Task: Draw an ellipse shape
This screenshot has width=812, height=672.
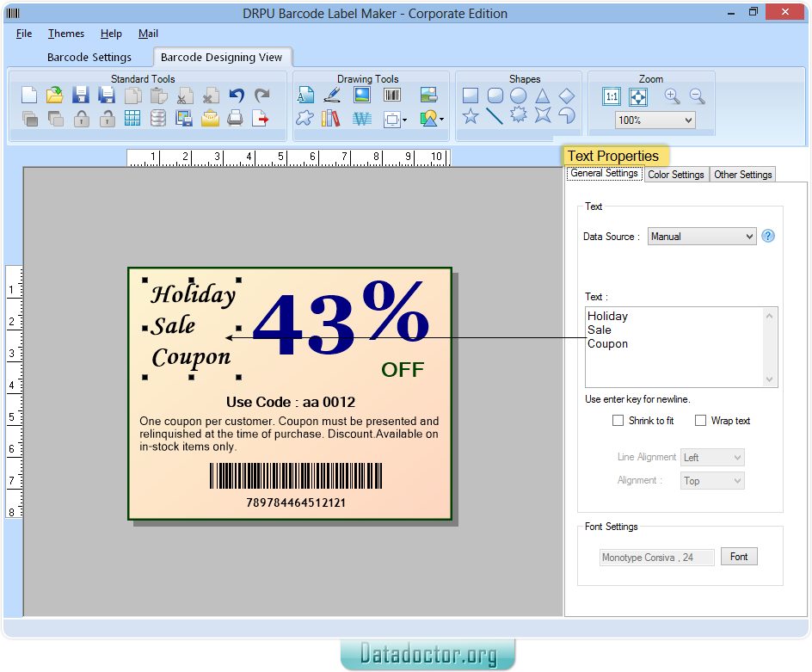Action: point(519,96)
